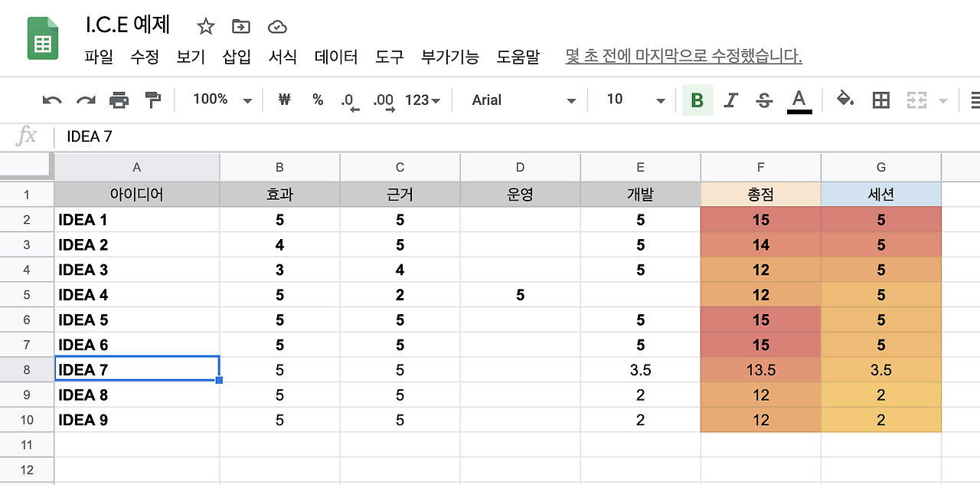Open the Arial font dropdown

(x=519, y=100)
